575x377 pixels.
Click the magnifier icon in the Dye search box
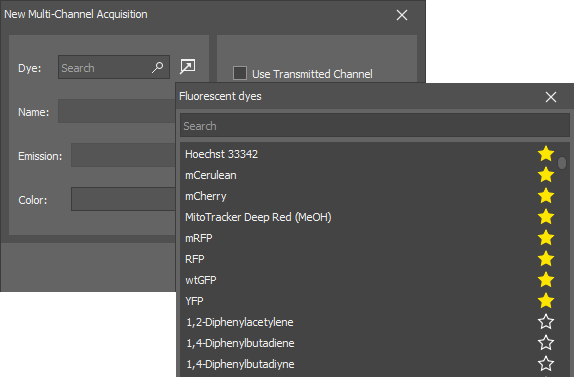[157, 67]
